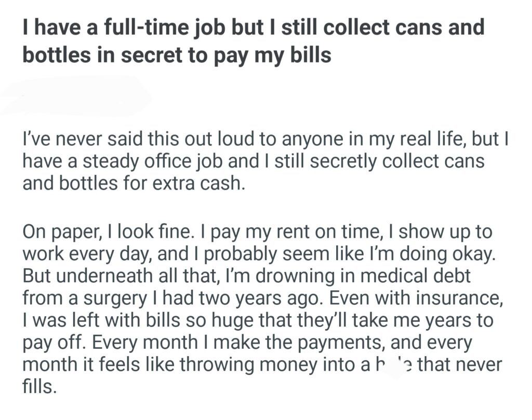Click the final word "fills."
Viewport: 532px width, 420px height.
pos(38,386)
